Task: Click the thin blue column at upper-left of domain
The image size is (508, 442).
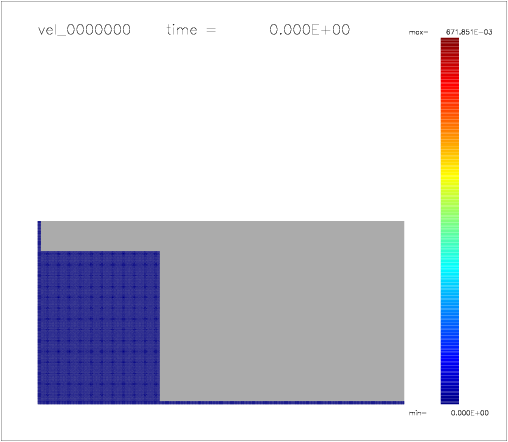Action: tap(39, 236)
